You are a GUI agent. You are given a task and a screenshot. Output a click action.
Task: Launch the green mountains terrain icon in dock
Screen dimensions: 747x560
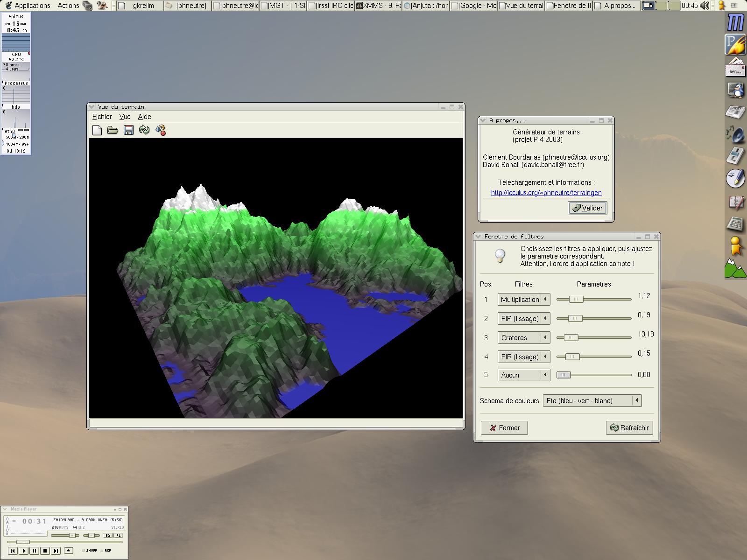point(736,269)
